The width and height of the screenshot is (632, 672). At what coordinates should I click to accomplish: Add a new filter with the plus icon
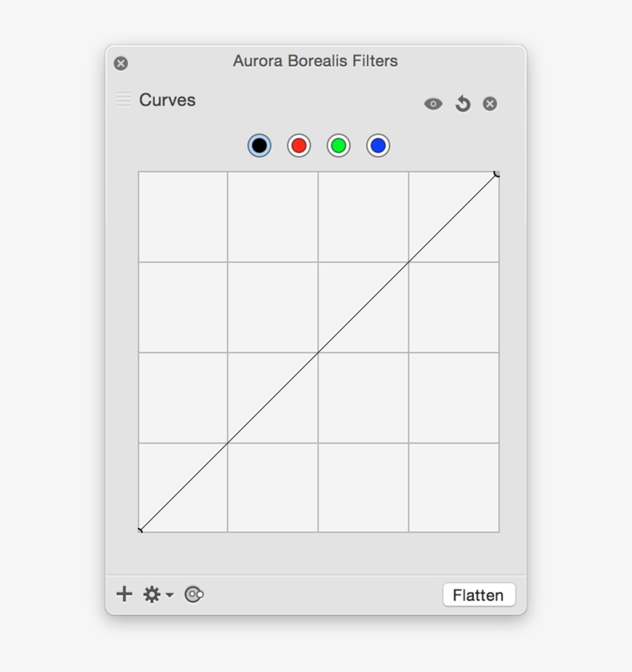(123, 594)
